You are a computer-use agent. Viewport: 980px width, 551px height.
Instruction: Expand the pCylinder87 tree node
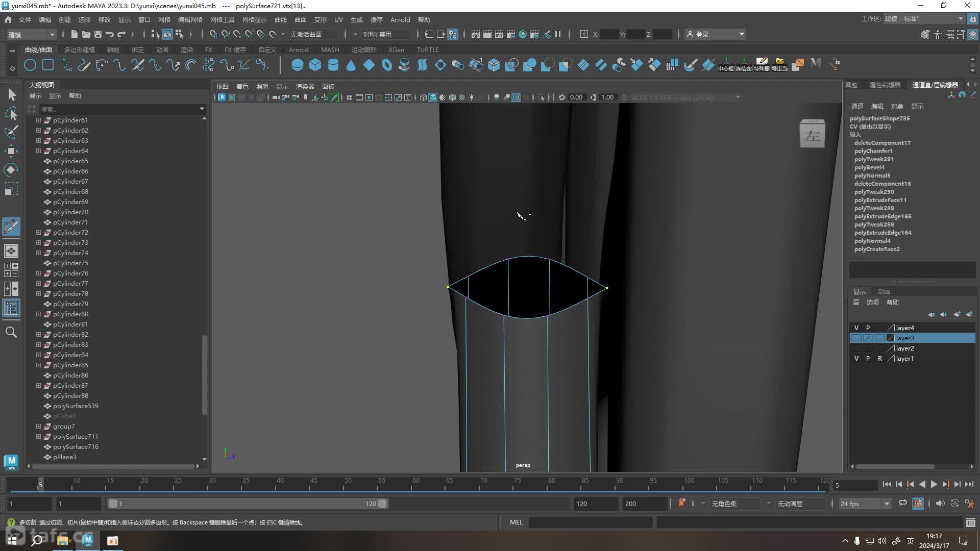(38, 385)
